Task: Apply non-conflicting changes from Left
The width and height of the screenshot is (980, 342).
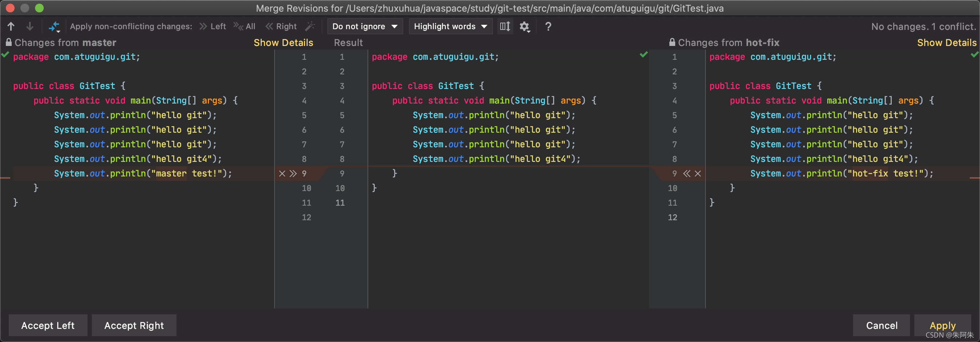Action: coord(213,26)
